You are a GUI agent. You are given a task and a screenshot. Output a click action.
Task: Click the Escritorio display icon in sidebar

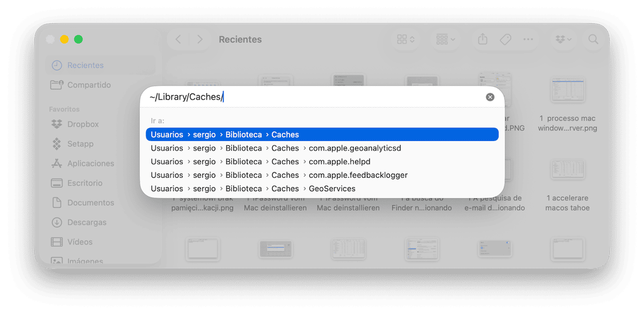click(x=57, y=183)
